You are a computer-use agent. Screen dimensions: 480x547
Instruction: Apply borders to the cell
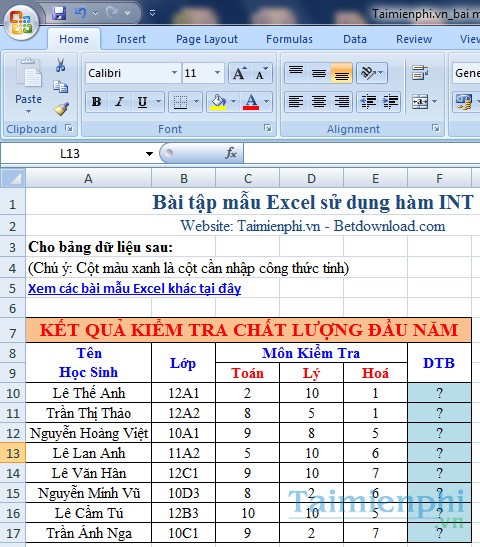[180, 102]
